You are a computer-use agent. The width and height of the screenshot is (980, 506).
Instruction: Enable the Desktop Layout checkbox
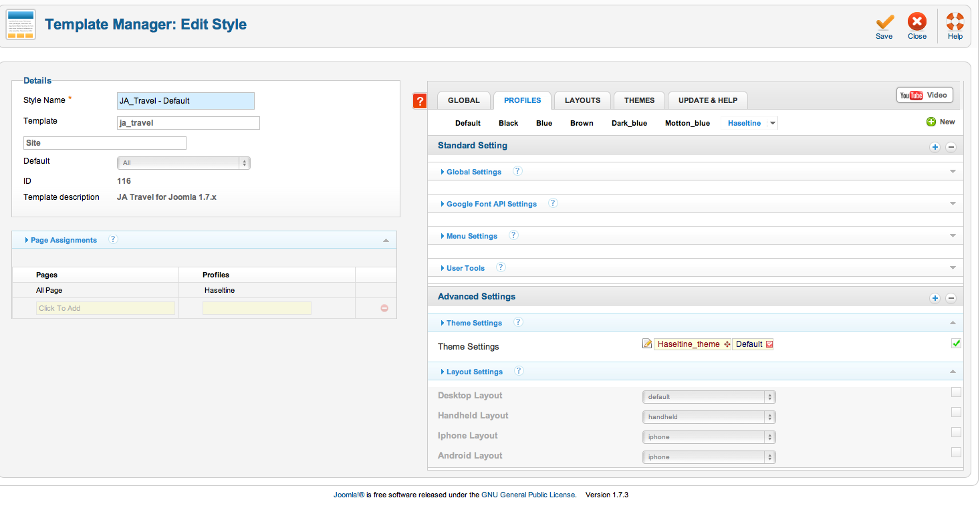coord(956,392)
